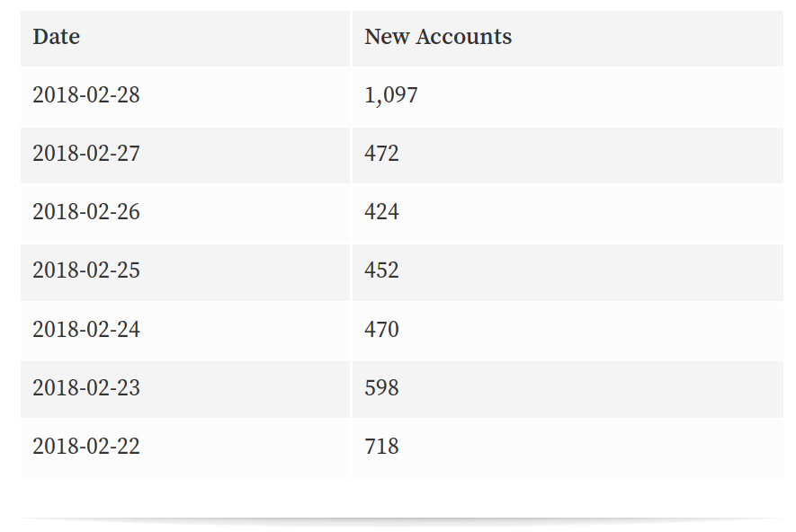This screenshot has height=532, width=796.
Task: Select the 2018-02-25 date cell
Action: click(x=86, y=270)
